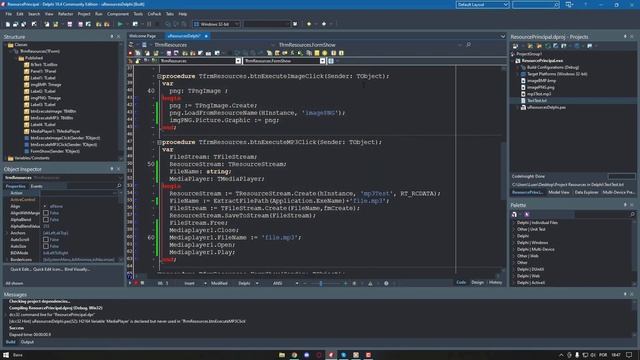Open imageBMP.bmp file in Projects tree
Viewport: 640px width, 360px height.
pyautogui.click(x=541, y=81)
